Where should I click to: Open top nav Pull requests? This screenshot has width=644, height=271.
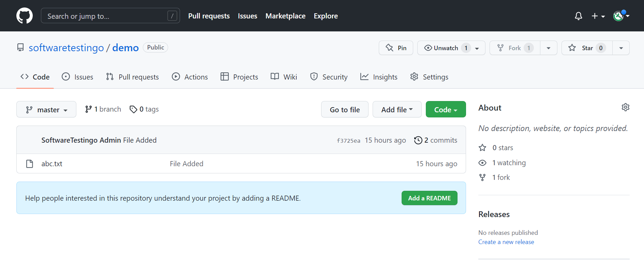[x=209, y=16]
